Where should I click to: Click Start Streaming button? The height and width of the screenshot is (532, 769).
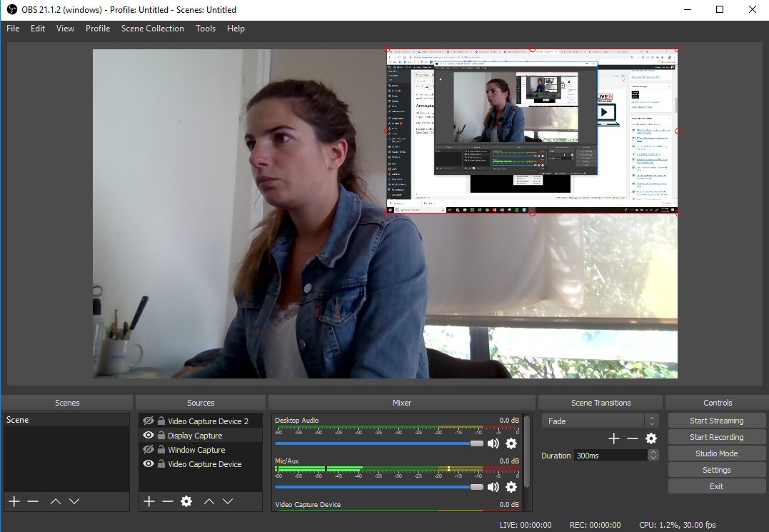click(717, 421)
